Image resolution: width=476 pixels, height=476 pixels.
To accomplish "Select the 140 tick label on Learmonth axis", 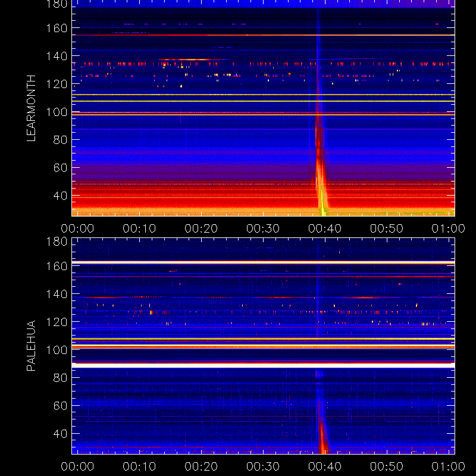I will click(x=57, y=56).
